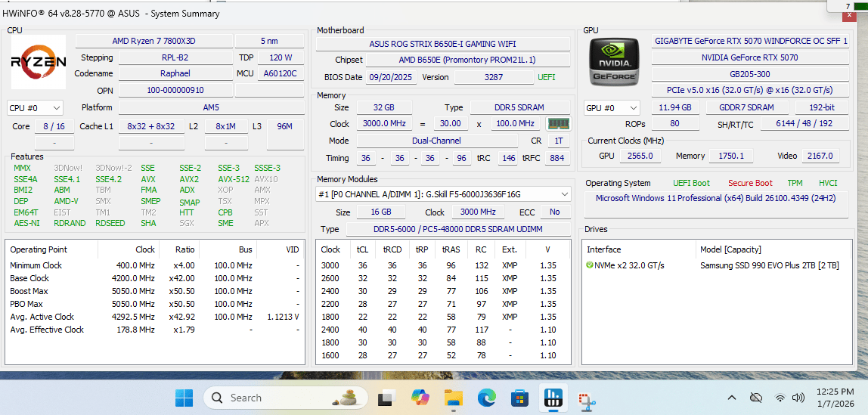Open Snipping Tool from taskbar
The image size is (868, 415).
[584, 398]
